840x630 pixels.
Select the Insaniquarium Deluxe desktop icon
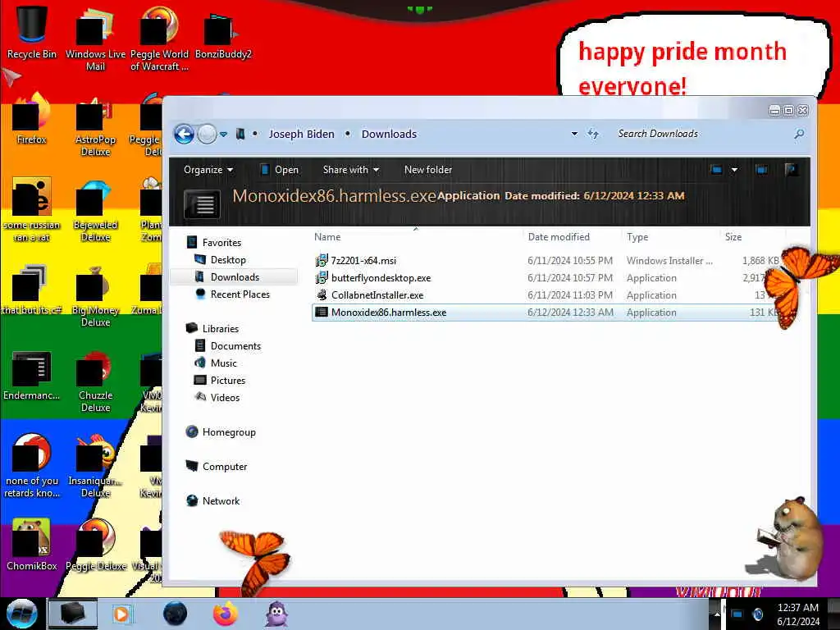pyautogui.click(x=95, y=466)
